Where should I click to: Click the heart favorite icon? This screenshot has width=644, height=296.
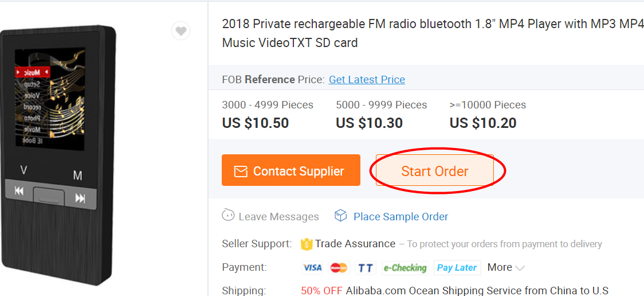(x=181, y=31)
